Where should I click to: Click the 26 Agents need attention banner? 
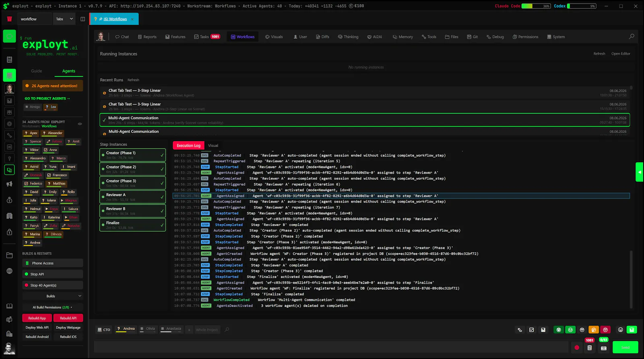pos(53,86)
